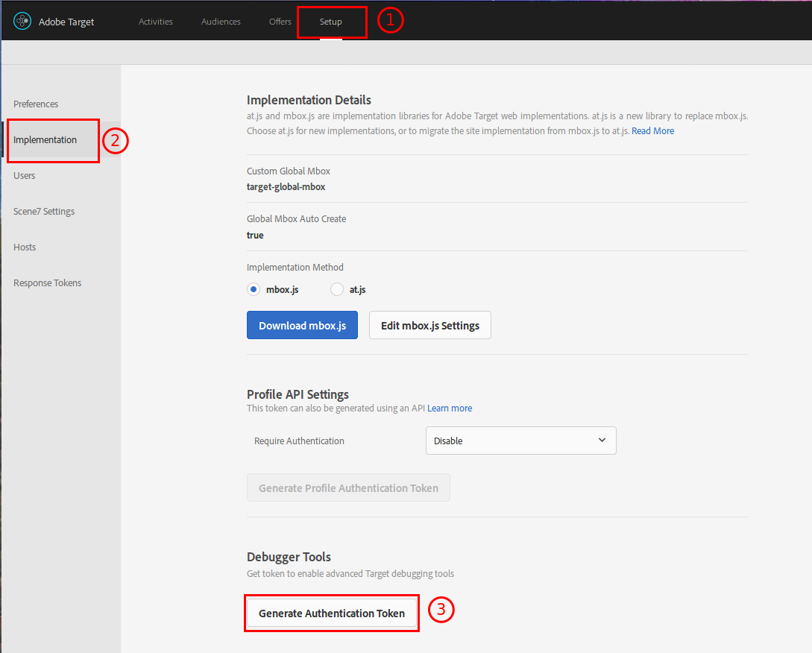Open the Offers tab
812x653 pixels.
280,22
